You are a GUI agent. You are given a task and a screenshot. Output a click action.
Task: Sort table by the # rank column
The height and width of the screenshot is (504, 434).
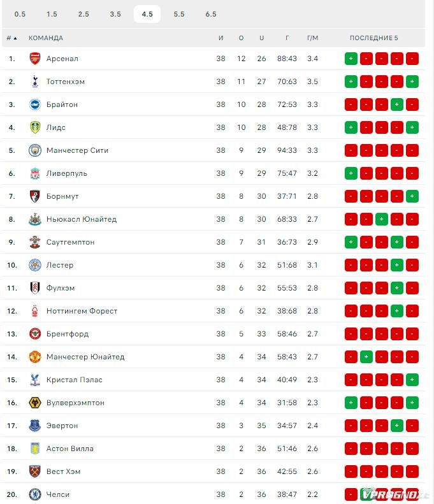[x=11, y=38]
